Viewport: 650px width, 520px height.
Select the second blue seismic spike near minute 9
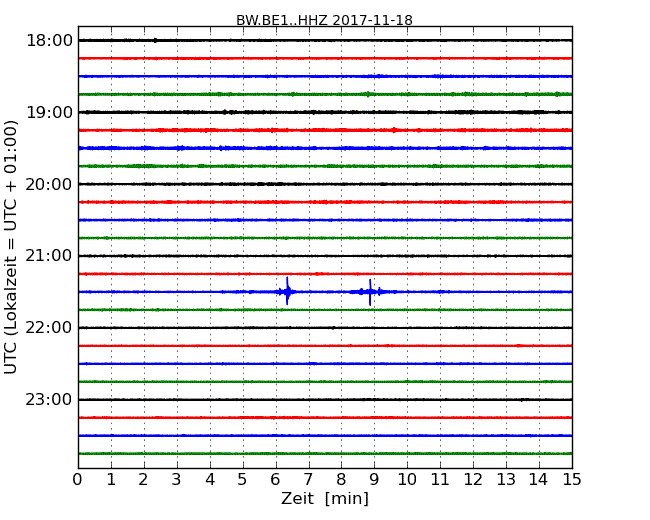(370, 292)
